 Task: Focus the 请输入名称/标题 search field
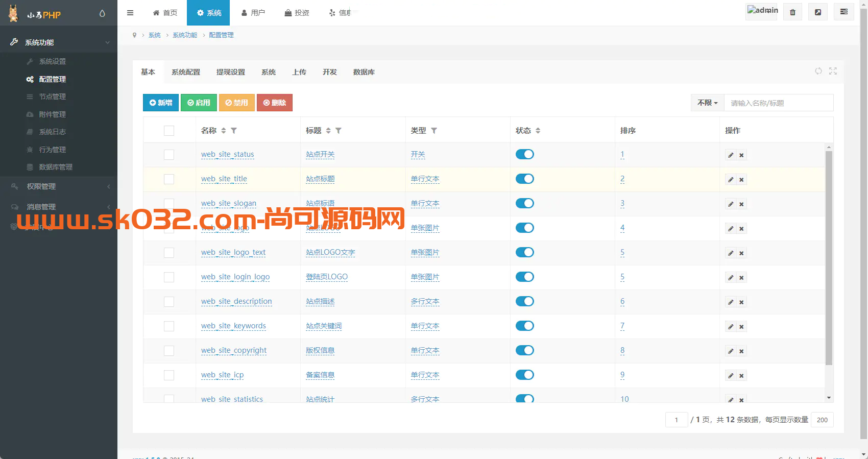779,103
